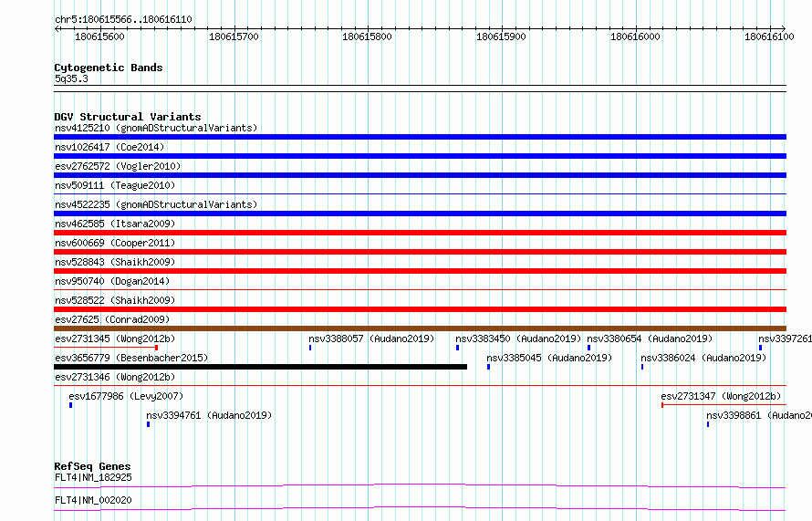Select the blue marker under esv1677986
The height and width of the screenshot is (521, 812).
pos(71,405)
